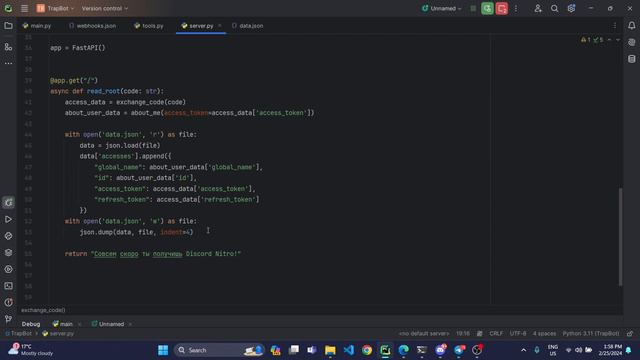
Task: Go to next highlighted problem arrow
Action: (x=618, y=40)
